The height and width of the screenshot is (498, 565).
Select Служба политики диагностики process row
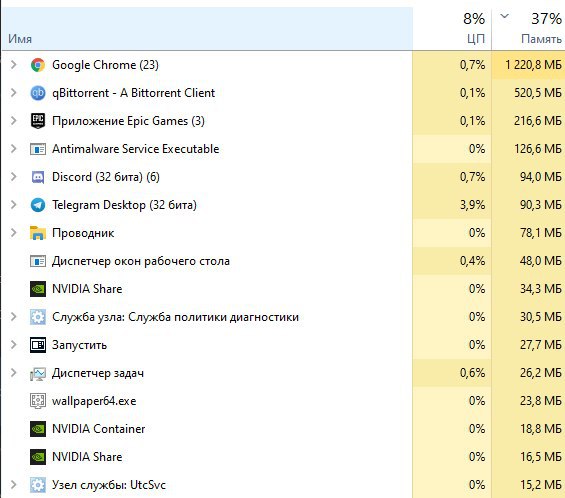tap(282, 317)
